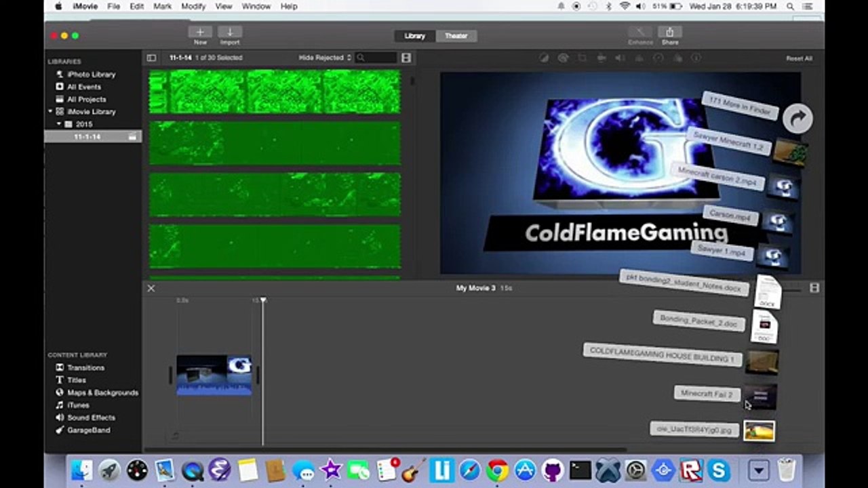The image size is (868, 488).
Task: Open the clip filter effects tool
Action: [677, 58]
